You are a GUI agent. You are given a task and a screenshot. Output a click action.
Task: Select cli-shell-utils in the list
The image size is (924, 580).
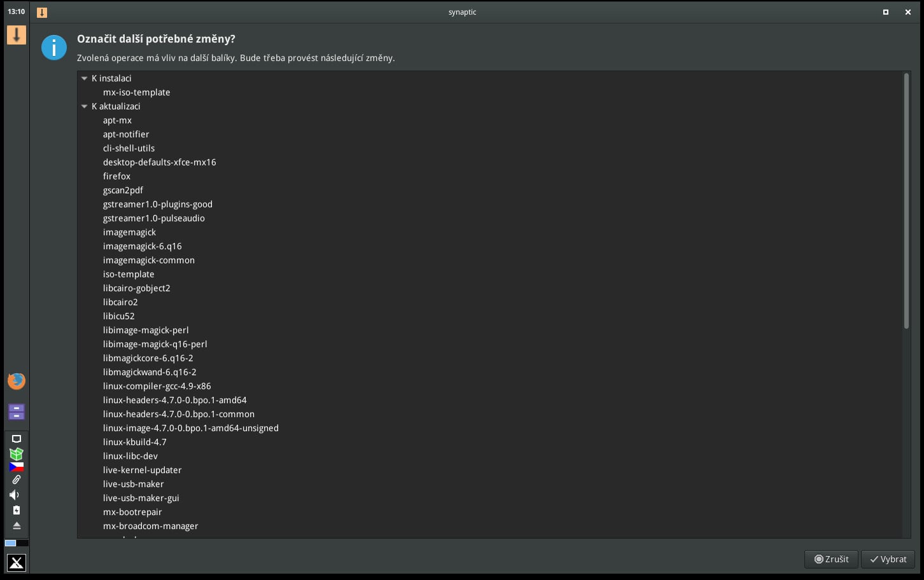point(489,148)
